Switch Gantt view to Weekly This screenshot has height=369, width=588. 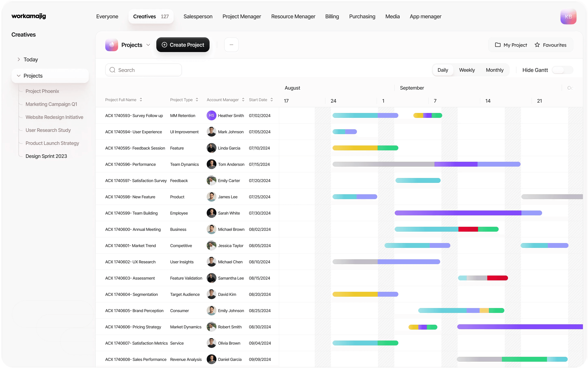click(x=467, y=70)
